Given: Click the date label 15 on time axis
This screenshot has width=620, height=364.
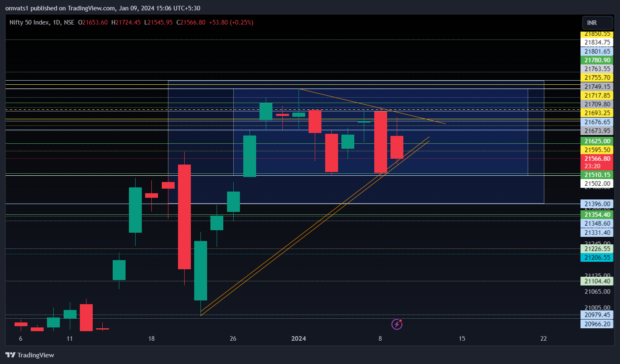Looking at the screenshot, I should (462, 339).
